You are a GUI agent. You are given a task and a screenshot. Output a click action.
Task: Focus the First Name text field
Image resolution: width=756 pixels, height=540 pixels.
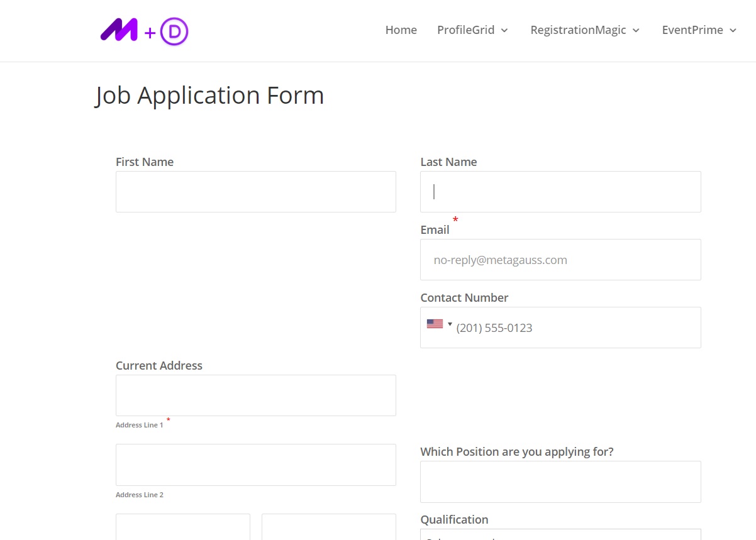(x=255, y=192)
